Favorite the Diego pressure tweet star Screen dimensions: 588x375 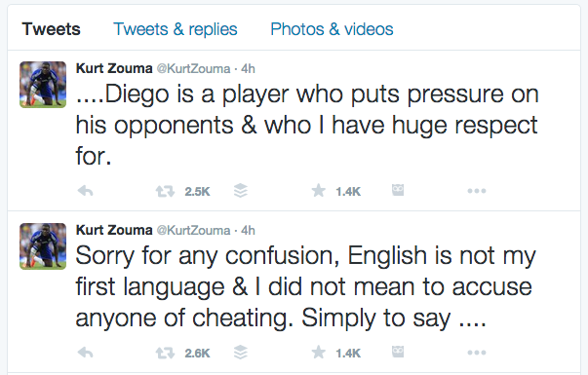[318, 191]
